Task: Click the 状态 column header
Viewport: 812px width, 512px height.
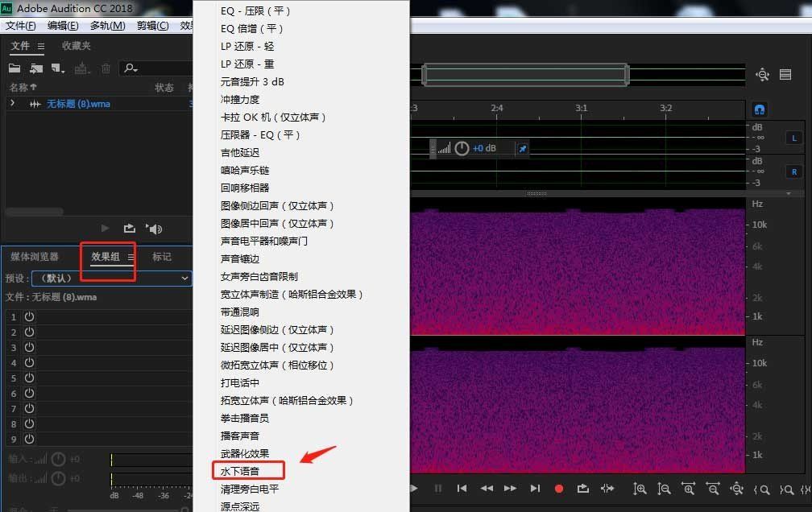Action: tap(164, 88)
